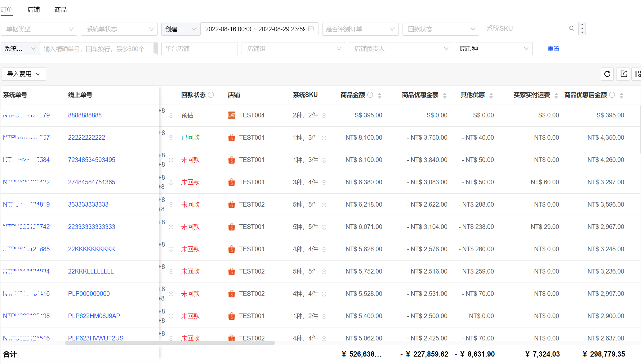Open the 创建 time type dropdown
The width and height of the screenshot is (641, 364).
click(x=181, y=29)
